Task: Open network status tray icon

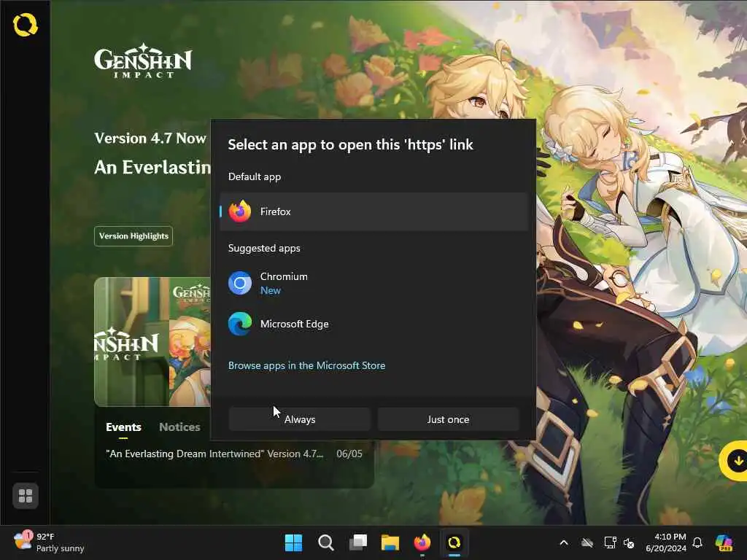Action: [610, 542]
